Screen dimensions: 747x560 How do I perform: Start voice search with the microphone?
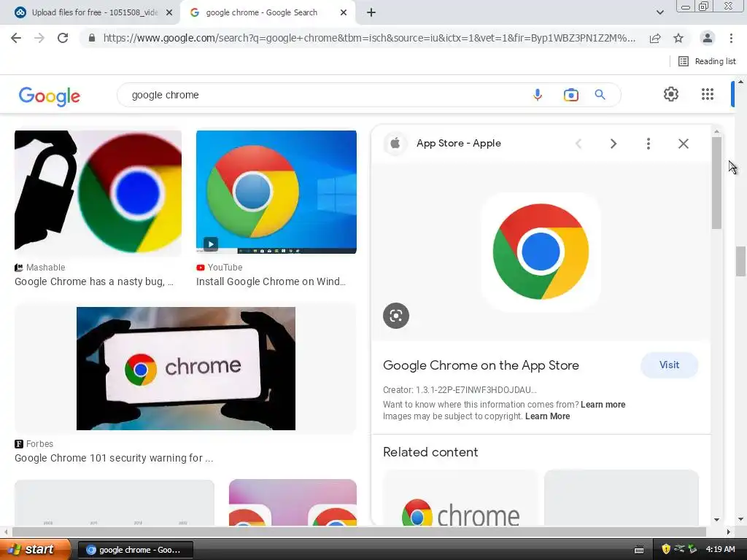[538, 95]
